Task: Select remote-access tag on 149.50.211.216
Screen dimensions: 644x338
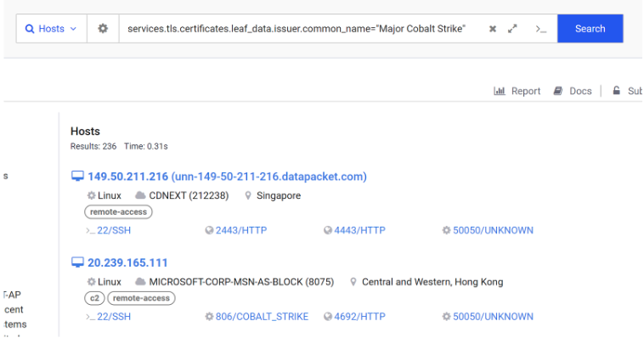Action: tap(118, 212)
